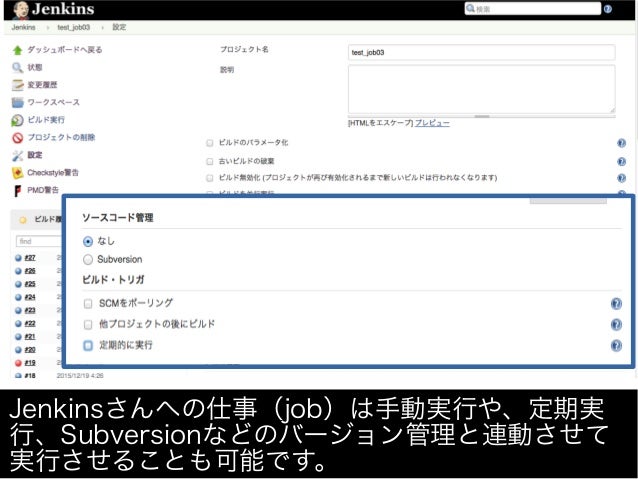Click the green arrow dashboard icon

[17, 50]
